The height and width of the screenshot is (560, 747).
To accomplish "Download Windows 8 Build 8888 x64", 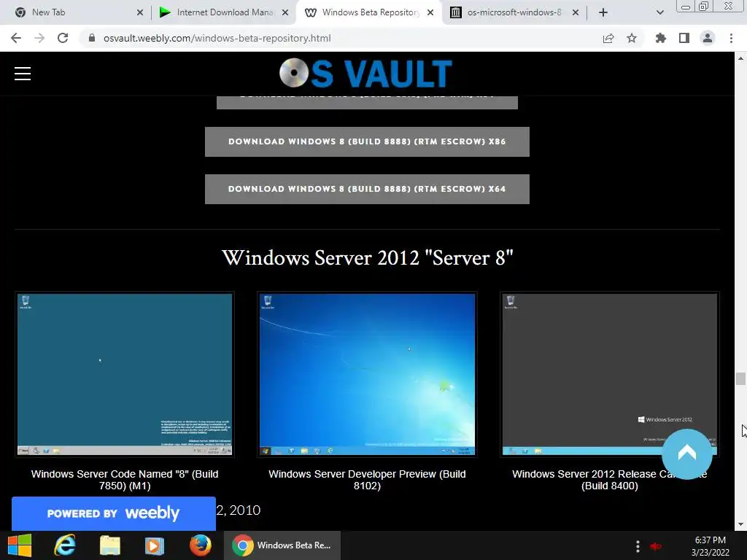I will 367,189.
